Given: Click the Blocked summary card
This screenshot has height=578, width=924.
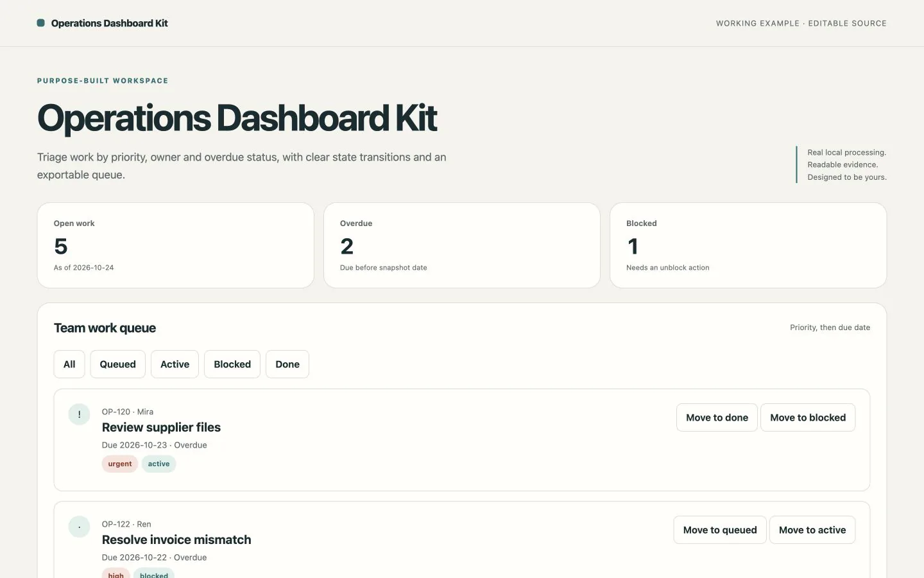Looking at the screenshot, I should [x=748, y=245].
